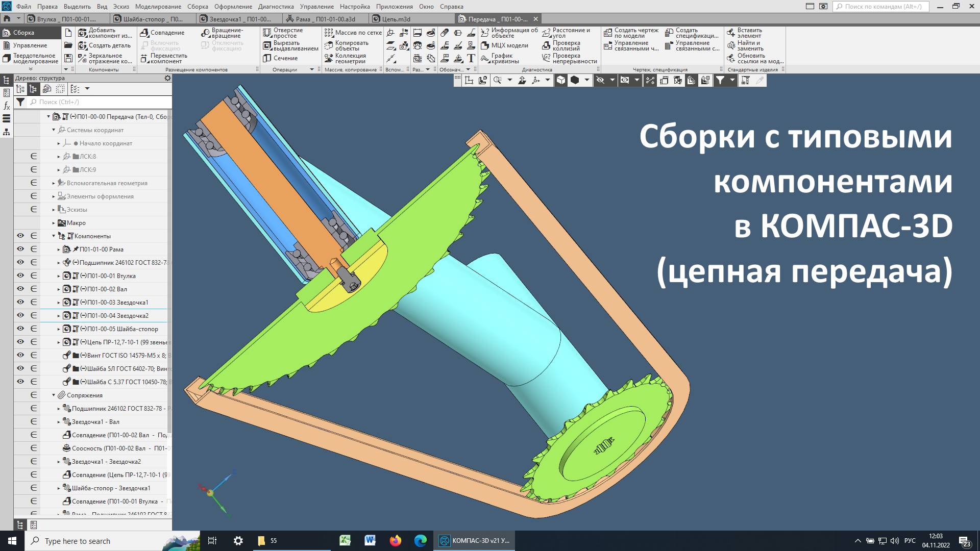Toggle visibility of Цепь ПР-12,7-10-1 component
980x551 pixels.
(x=20, y=342)
